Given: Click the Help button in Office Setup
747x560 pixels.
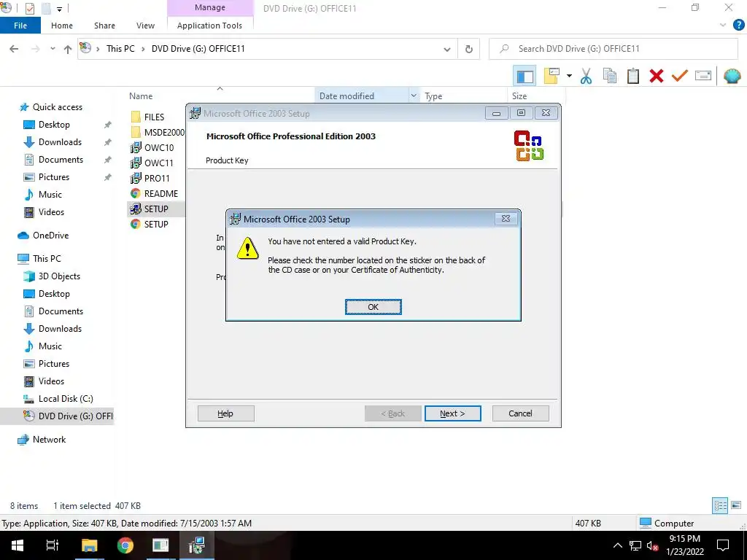Looking at the screenshot, I should pyautogui.click(x=226, y=413).
